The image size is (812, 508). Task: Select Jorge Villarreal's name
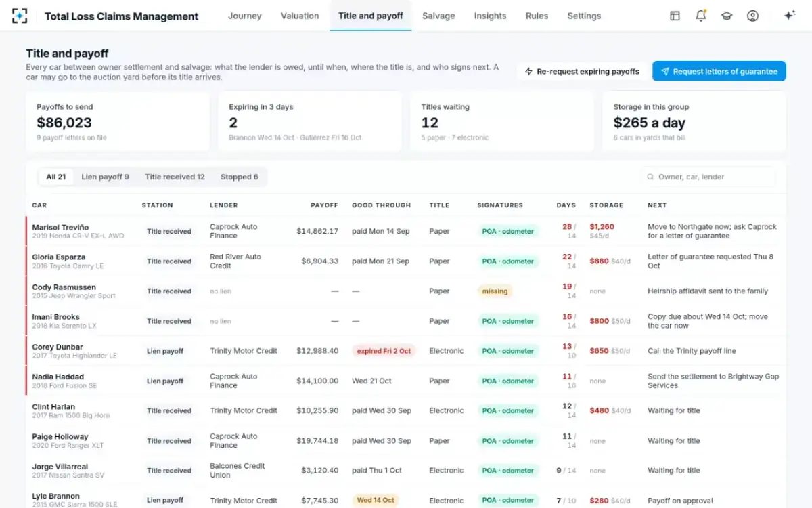[60, 467]
